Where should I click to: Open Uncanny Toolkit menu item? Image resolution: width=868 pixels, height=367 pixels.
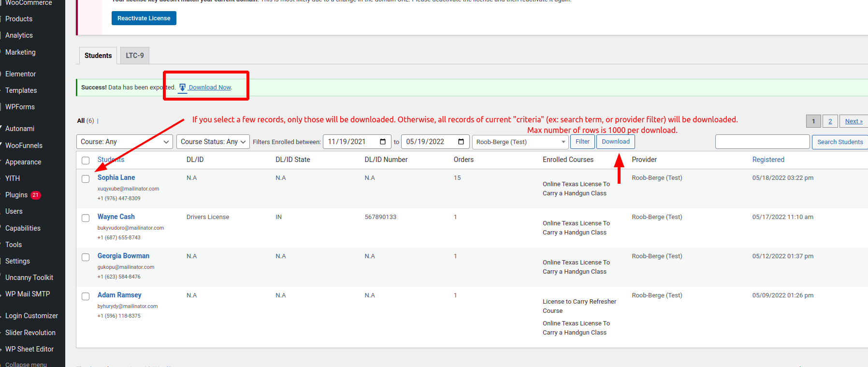[x=29, y=278]
